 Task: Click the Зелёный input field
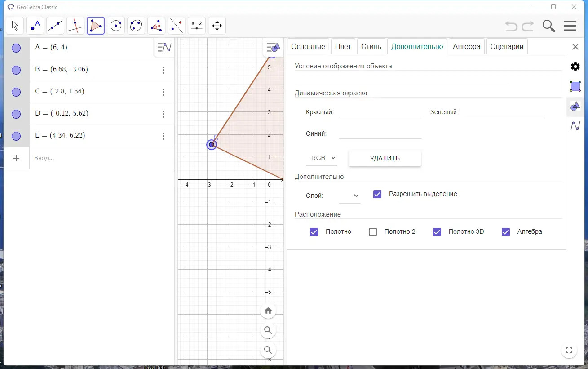point(504,112)
